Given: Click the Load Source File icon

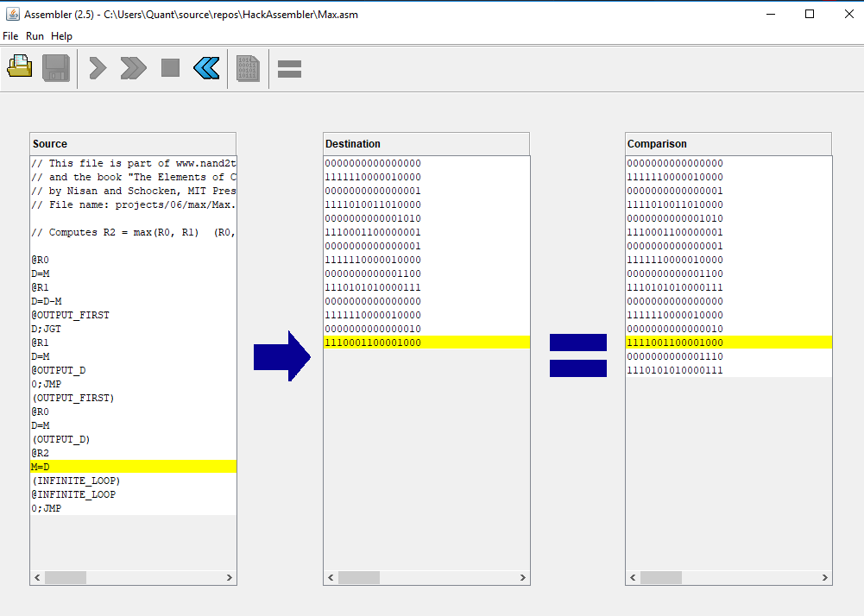Looking at the screenshot, I should (x=20, y=67).
